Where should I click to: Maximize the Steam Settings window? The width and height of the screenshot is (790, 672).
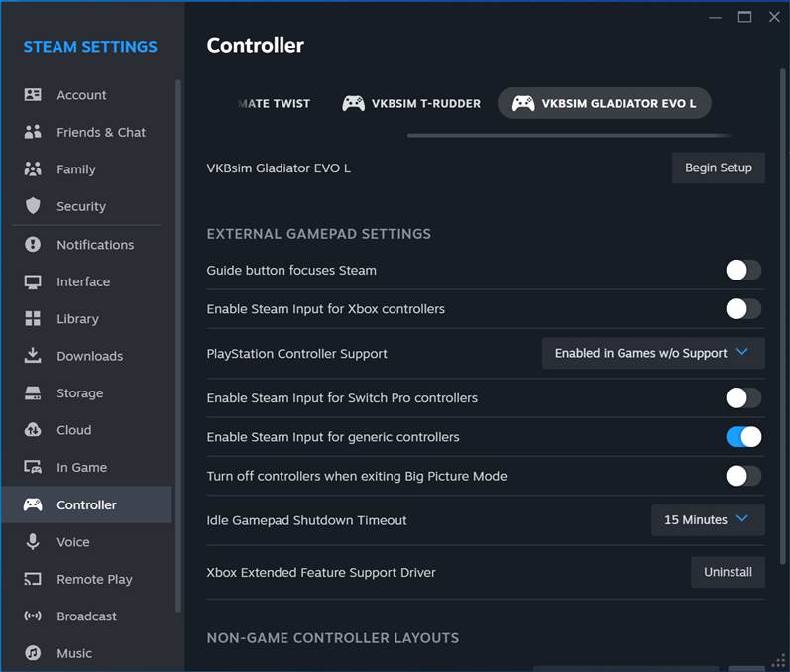coord(744,17)
